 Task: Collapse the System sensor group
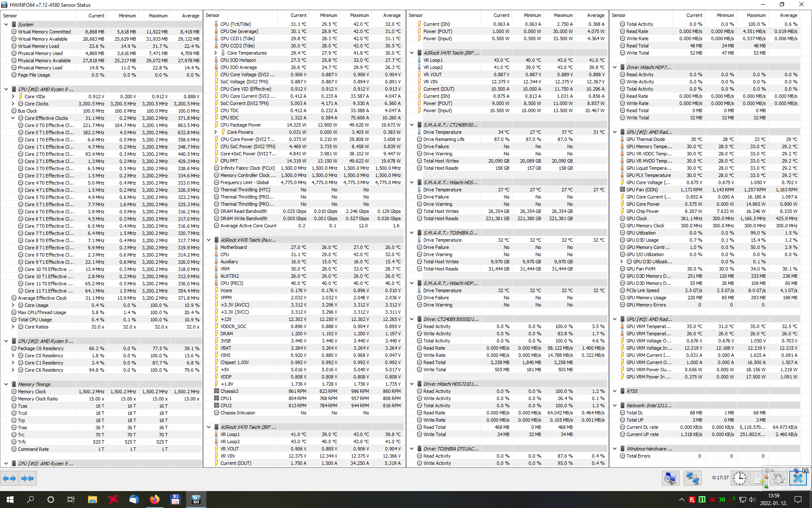(x=6, y=25)
